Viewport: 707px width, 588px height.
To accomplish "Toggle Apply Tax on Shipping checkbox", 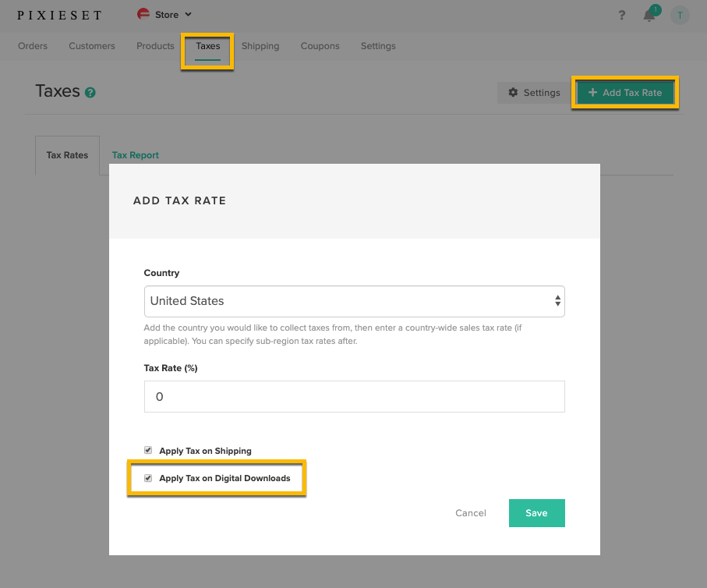I will click(148, 451).
